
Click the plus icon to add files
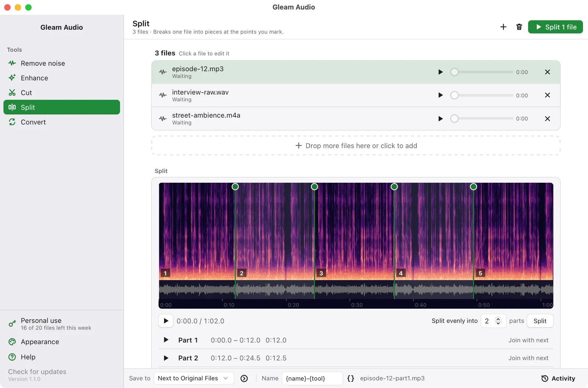click(503, 27)
